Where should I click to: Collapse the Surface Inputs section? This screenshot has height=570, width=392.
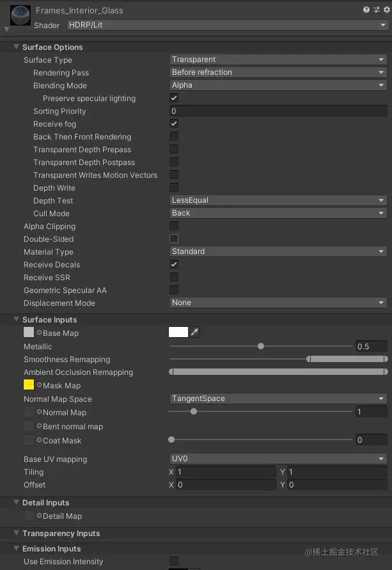[x=17, y=319]
